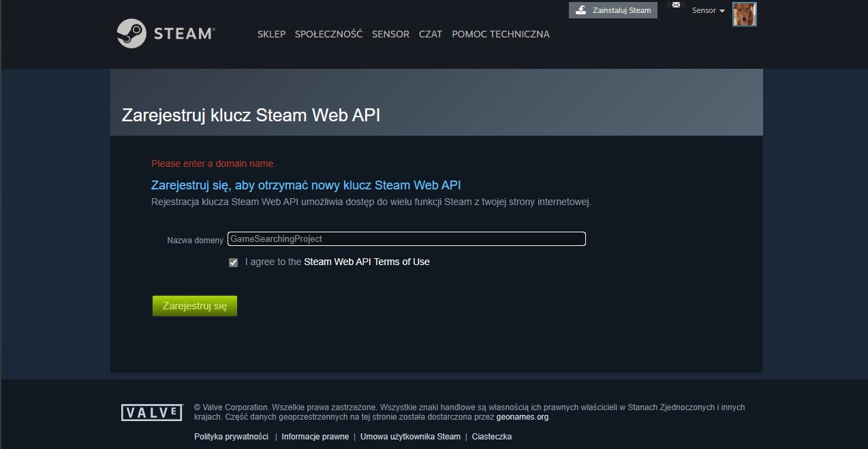Open Polityka prywatności footer link
This screenshot has width=868, height=449.
pos(231,437)
